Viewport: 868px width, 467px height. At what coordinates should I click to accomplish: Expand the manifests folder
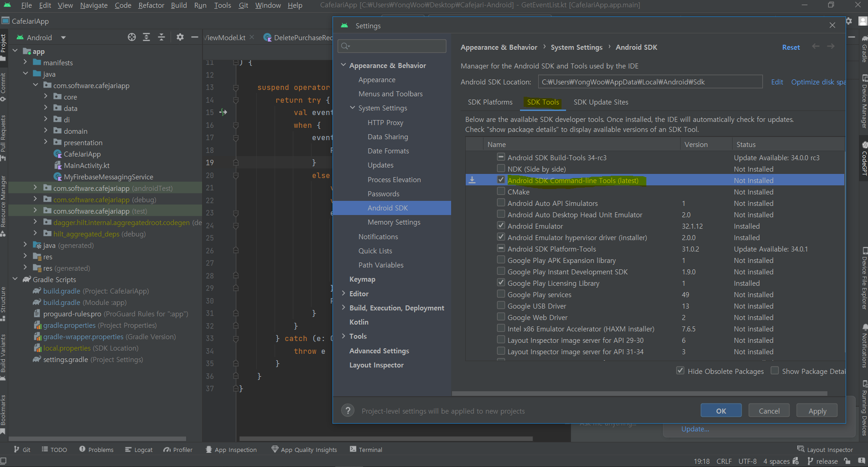coord(25,62)
